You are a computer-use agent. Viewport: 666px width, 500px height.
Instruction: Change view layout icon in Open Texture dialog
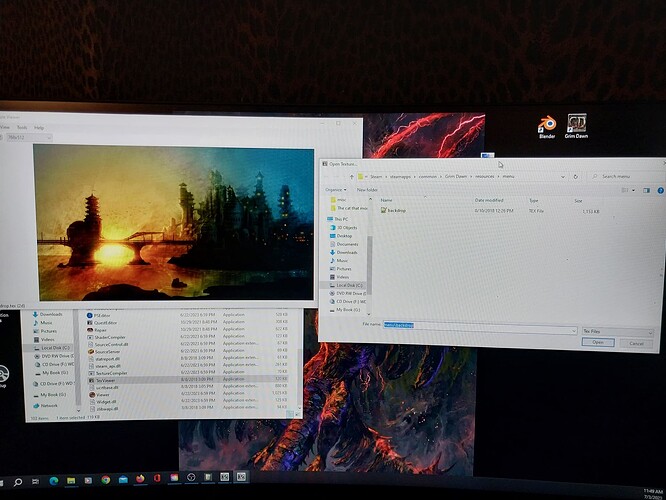625,190
